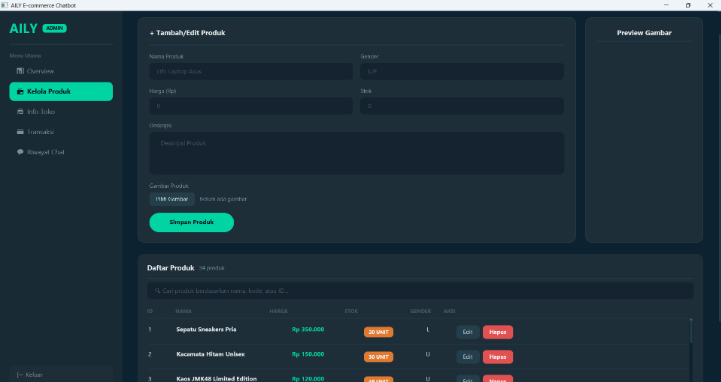The height and width of the screenshot is (382, 721).
Task: Click the ADMIN badge
Action: (55, 29)
